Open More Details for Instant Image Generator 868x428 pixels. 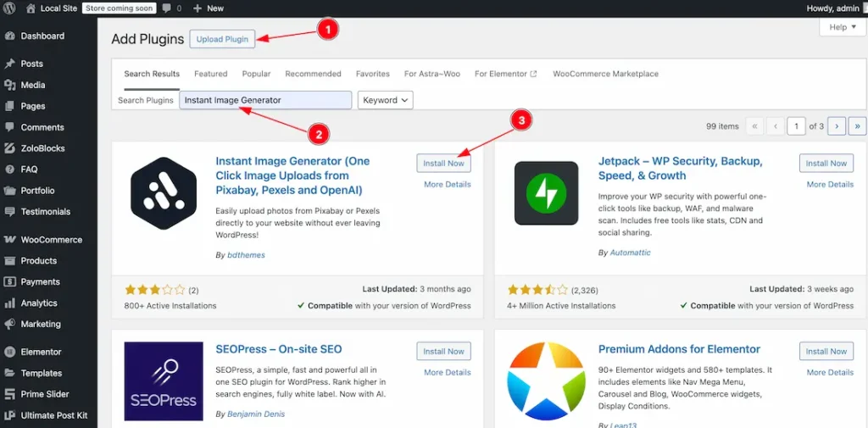pyautogui.click(x=448, y=185)
